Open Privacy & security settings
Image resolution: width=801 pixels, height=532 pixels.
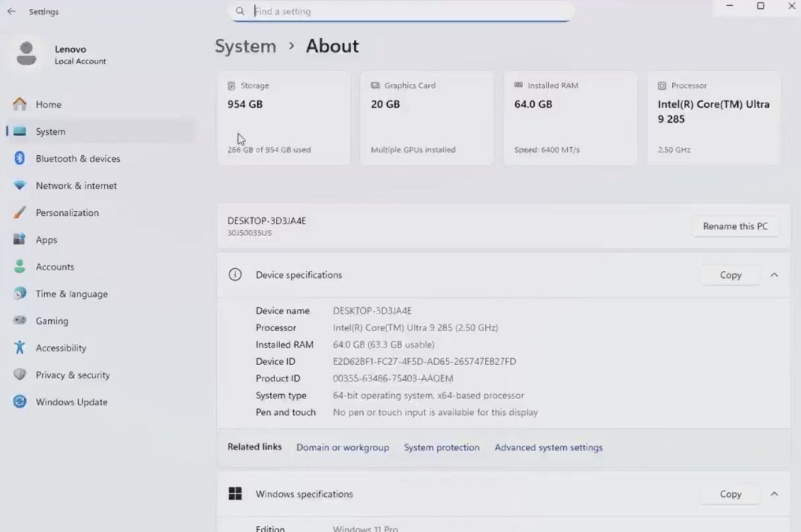(x=100, y=375)
